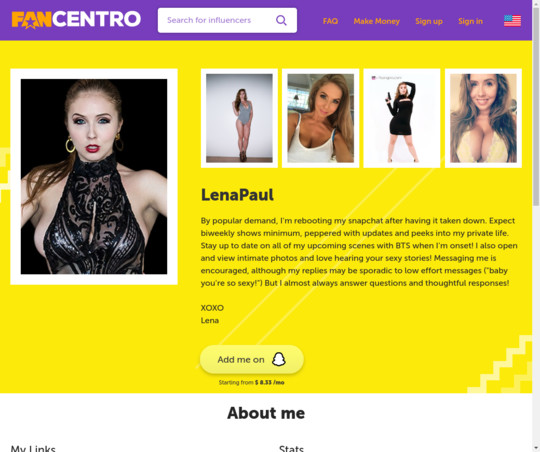Image resolution: width=540 pixels, height=452 pixels.
Task: Click the Snapchat ghost icon
Action: [279, 359]
